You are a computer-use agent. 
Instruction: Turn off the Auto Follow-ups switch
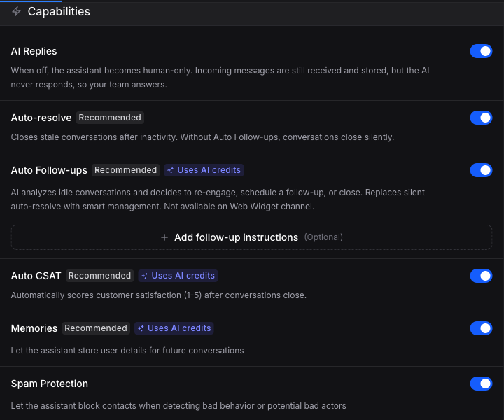481,170
